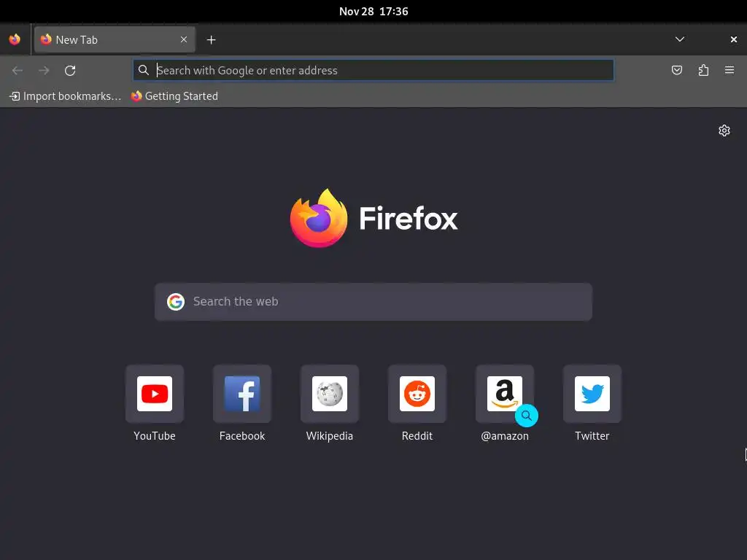Click the Twitter label text
Viewport: 747px width, 560px height.
[592, 436]
